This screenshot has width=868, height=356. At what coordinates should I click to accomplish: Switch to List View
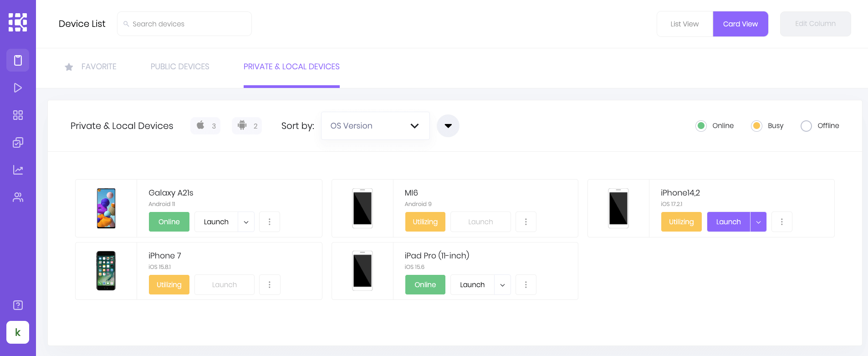click(684, 24)
